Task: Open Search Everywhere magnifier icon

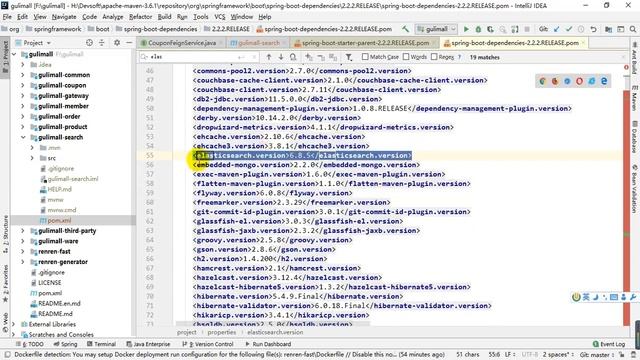Action: (633, 29)
